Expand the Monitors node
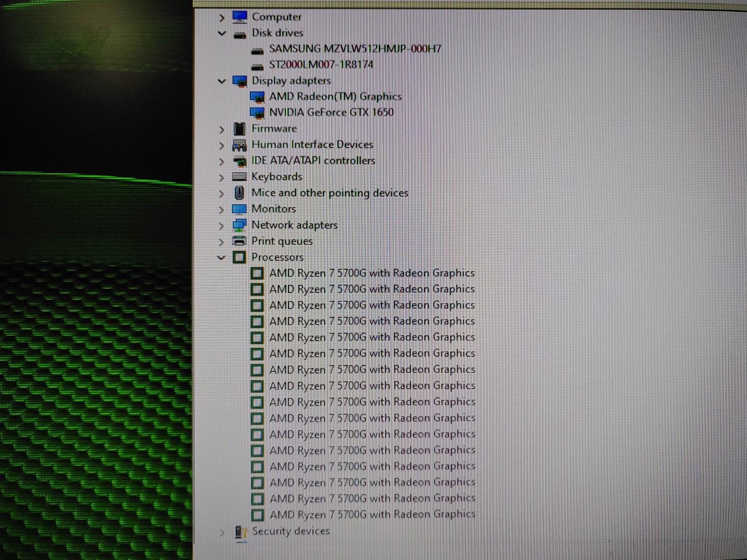Image resolution: width=747 pixels, height=560 pixels. point(222,210)
